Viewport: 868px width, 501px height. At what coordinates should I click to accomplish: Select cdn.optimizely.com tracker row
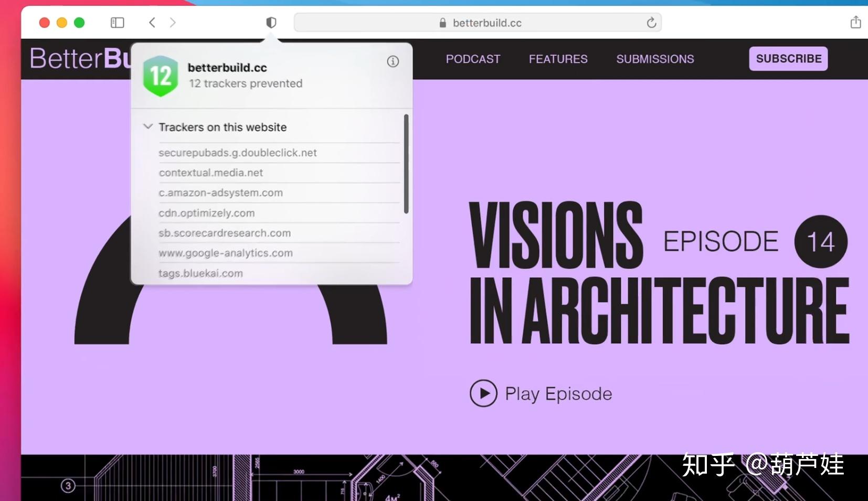[x=279, y=213]
